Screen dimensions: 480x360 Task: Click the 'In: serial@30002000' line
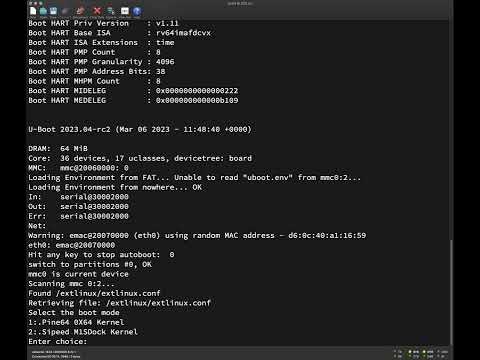click(x=78, y=196)
